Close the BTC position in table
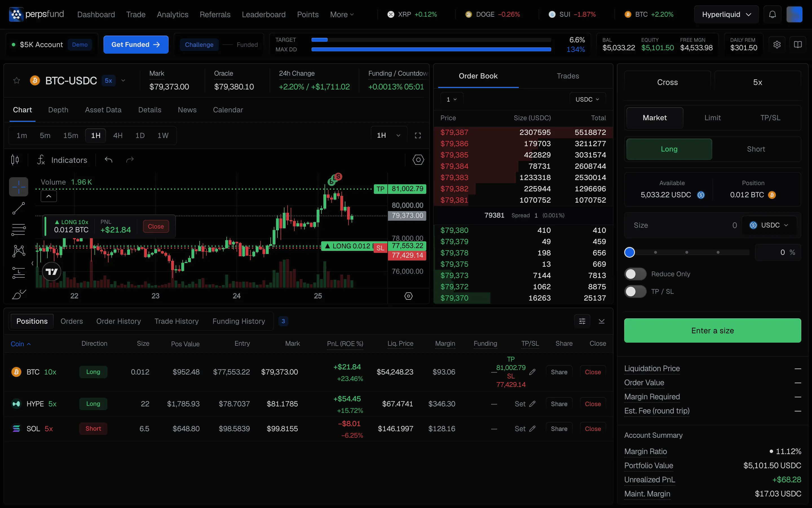This screenshot has height=508, width=812. pos(593,372)
